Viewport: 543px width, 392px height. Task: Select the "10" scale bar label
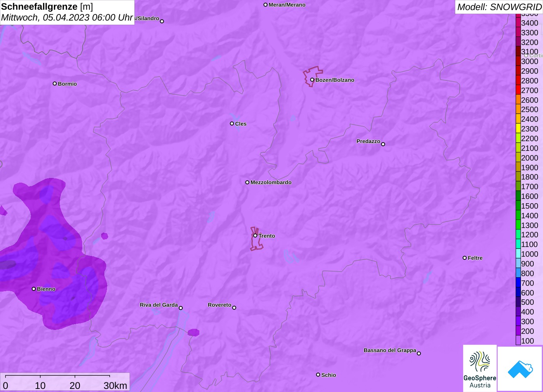(x=40, y=385)
